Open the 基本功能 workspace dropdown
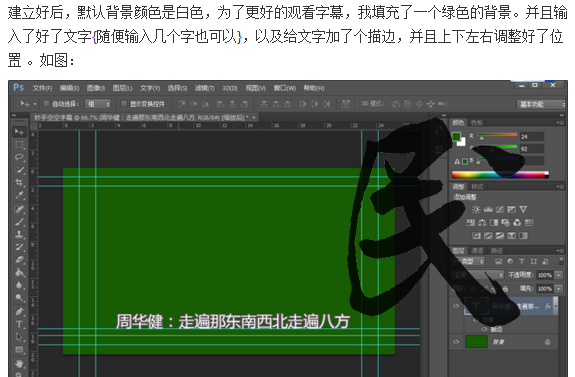 [541, 105]
